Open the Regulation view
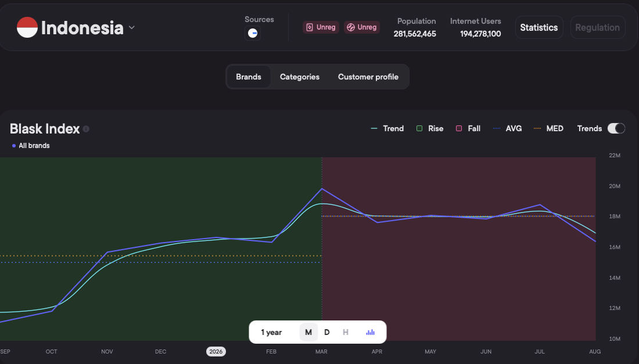 (597, 27)
